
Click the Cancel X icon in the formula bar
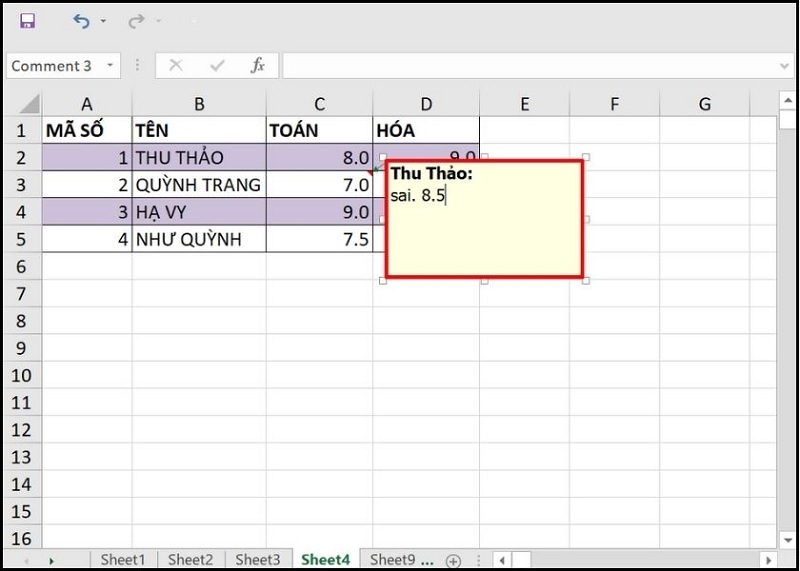pos(176,66)
